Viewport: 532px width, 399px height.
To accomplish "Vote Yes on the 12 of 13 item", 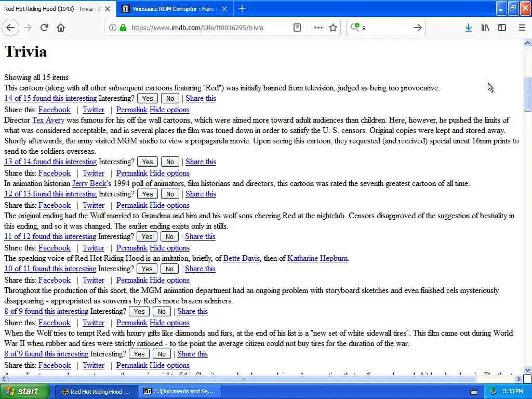I will coord(147,194).
